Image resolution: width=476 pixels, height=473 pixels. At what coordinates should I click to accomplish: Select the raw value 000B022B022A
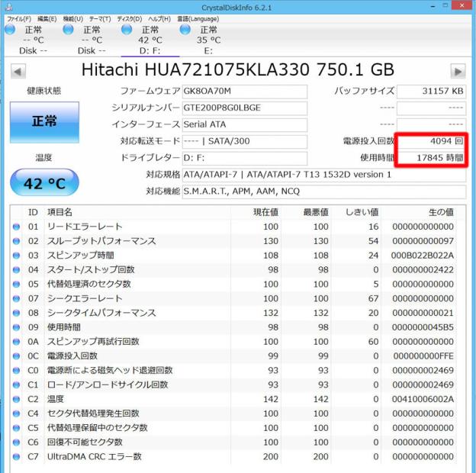click(x=423, y=256)
